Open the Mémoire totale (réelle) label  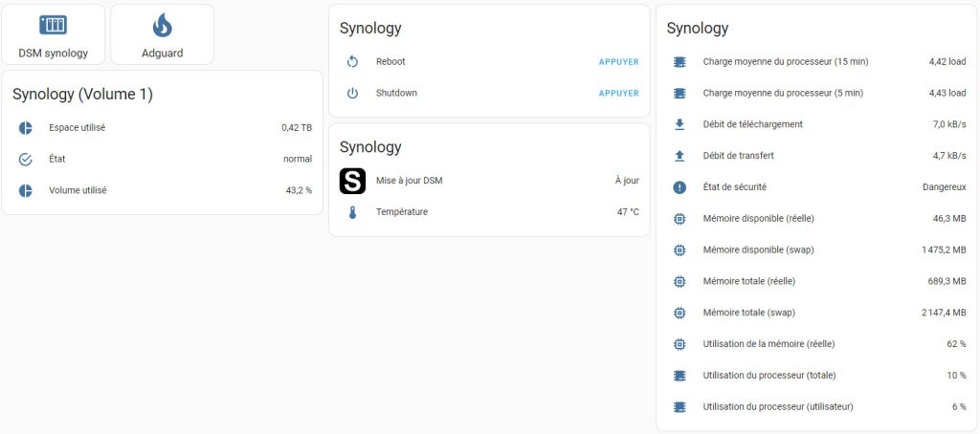pyautogui.click(x=749, y=281)
